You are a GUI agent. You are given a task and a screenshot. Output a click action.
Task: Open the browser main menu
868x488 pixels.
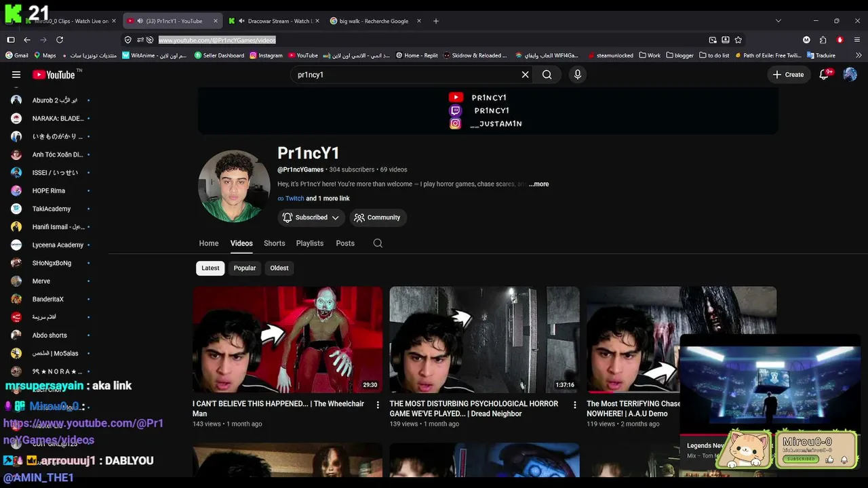[858, 40]
